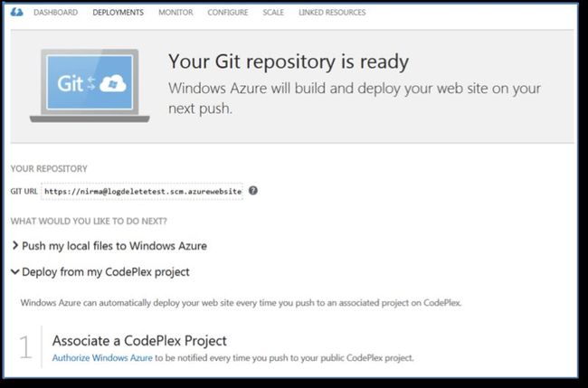View the Linked Resources tab
Screen dimensions: 588x388
(332, 13)
